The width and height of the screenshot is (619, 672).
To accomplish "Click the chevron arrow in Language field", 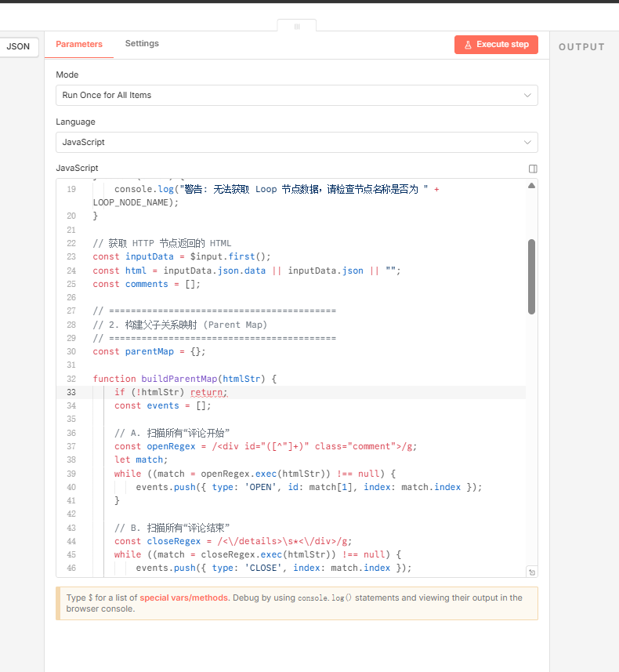I will point(527,142).
